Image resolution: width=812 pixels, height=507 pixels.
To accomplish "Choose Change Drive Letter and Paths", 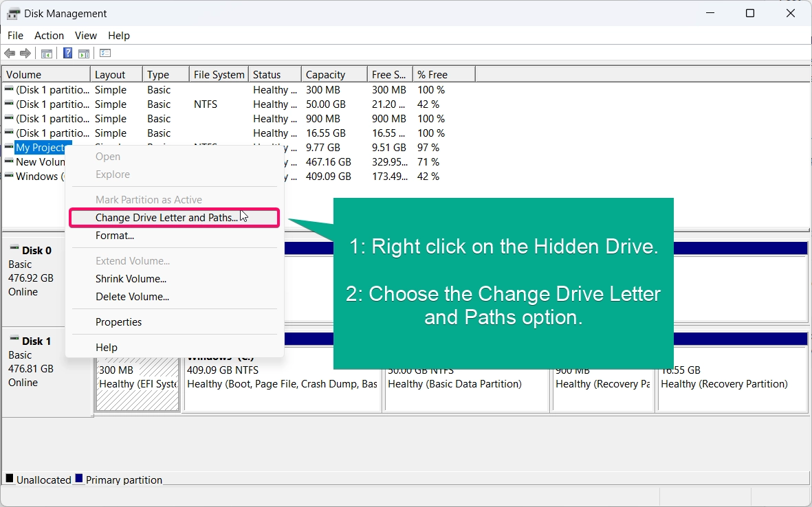I will click(x=175, y=218).
